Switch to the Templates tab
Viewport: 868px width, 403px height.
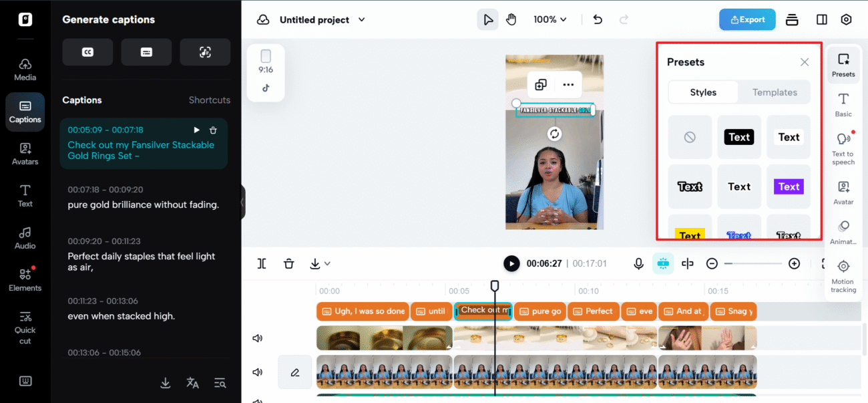(x=775, y=92)
